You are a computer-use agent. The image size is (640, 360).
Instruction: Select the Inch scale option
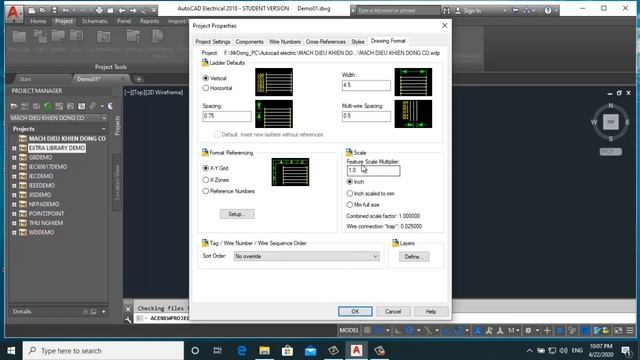[350, 182]
